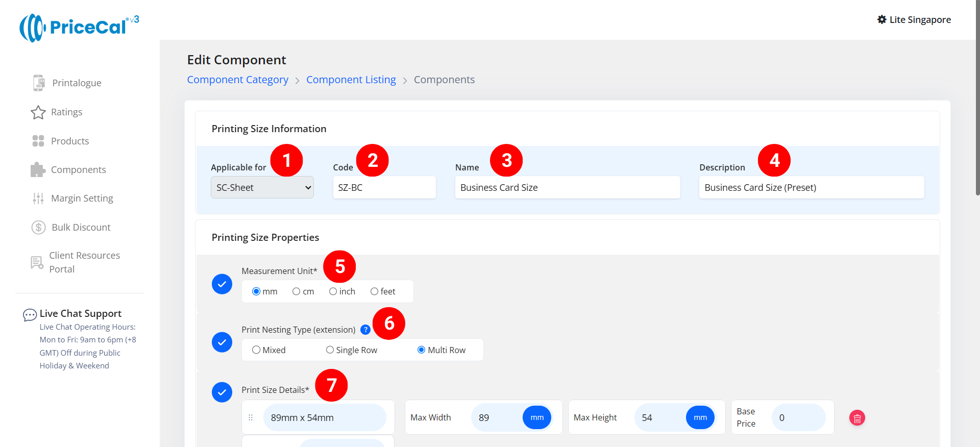
Task: Open the Lite Singapore settings menu
Action: (x=914, y=20)
